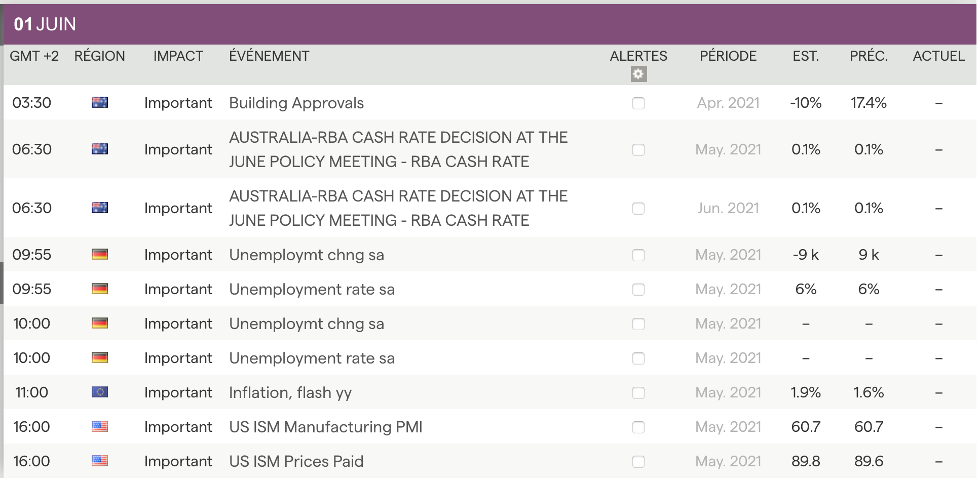Enable alert for Building Approvals
The height and width of the screenshot is (483, 980).
click(638, 103)
